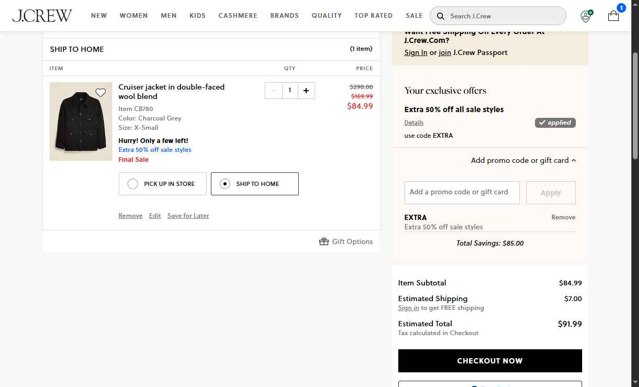Click the search magnifier icon
639x387 pixels.
(x=441, y=16)
